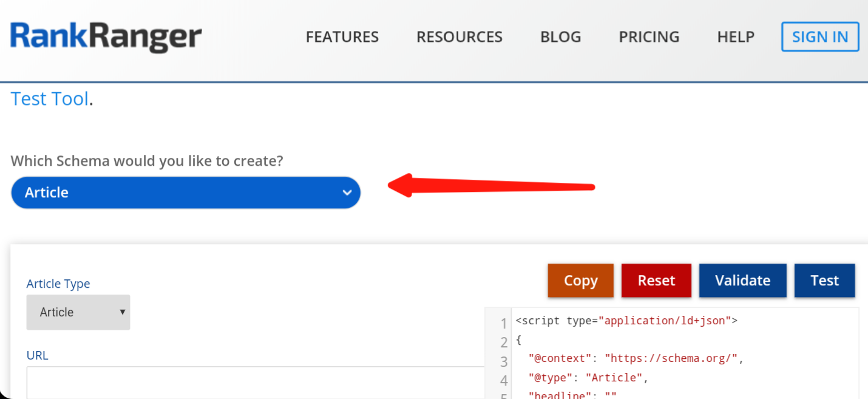The image size is (868, 399).
Task: Open the RESOURCES menu
Action: [x=459, y=37]
